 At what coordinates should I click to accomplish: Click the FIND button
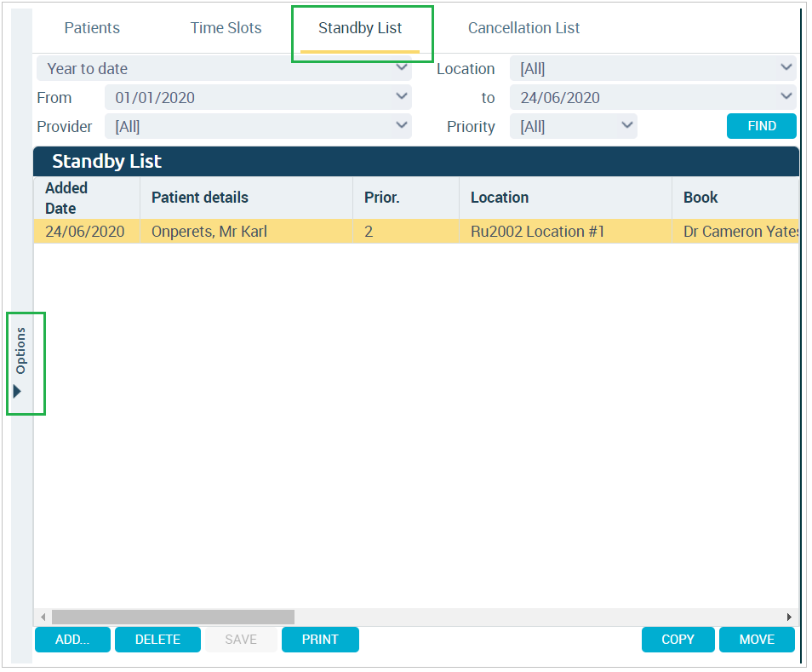pos(761,126)
